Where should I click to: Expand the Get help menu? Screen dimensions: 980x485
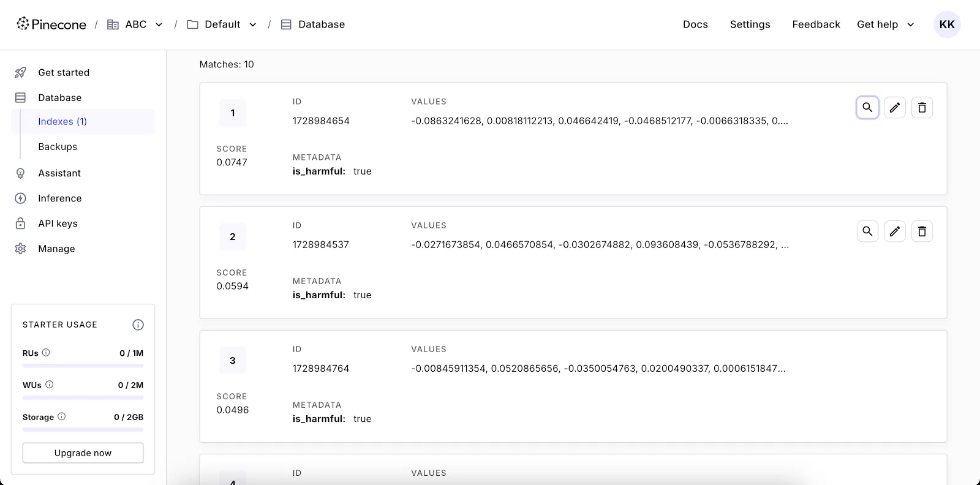[x=885, y=24]
